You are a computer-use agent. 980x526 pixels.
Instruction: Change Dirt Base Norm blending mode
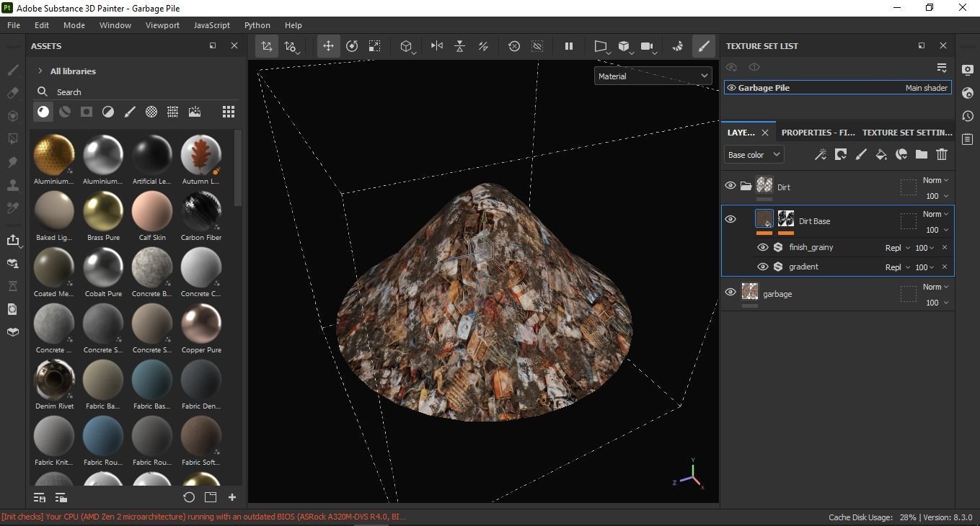click(x=936, y=214)
